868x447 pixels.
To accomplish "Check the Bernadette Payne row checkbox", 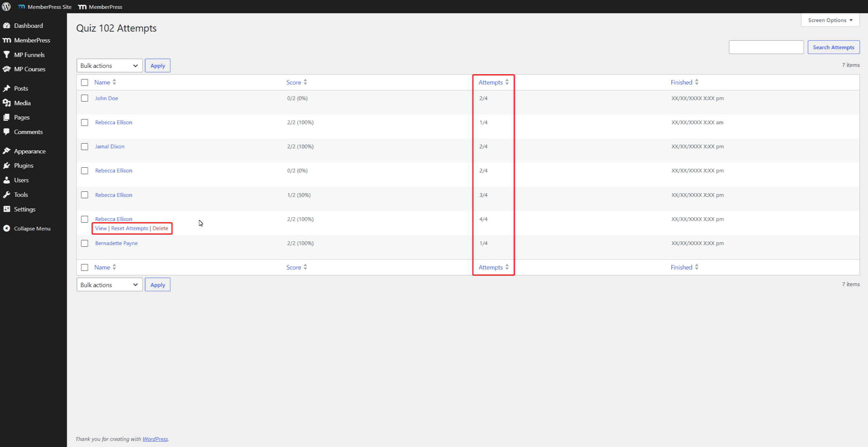I will point(85,243).
